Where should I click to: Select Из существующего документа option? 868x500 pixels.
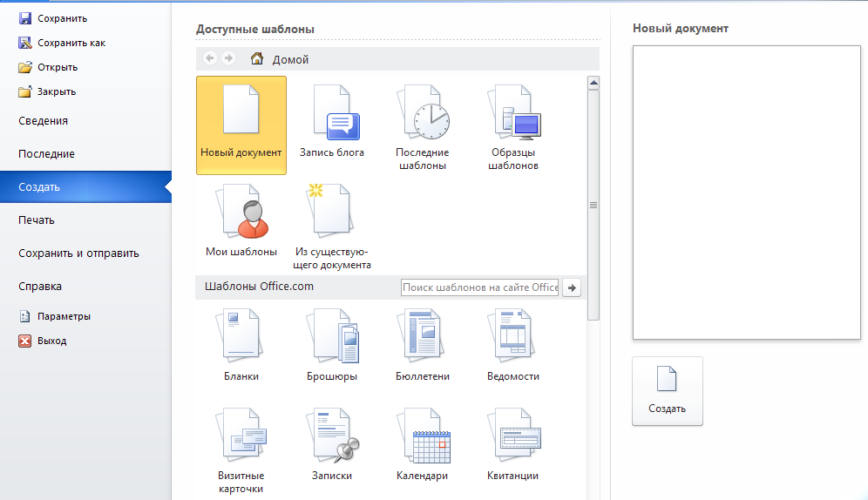pos(332,226)
